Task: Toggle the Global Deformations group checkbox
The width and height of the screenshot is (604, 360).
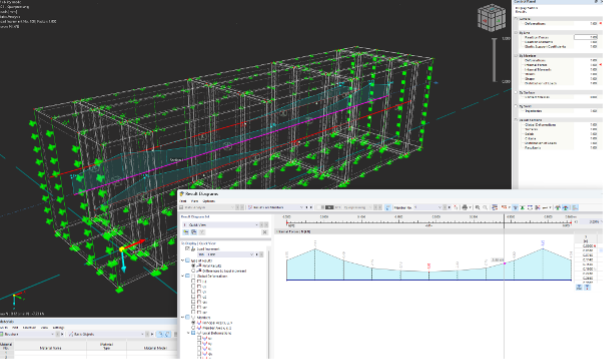Action: point(188,276)
